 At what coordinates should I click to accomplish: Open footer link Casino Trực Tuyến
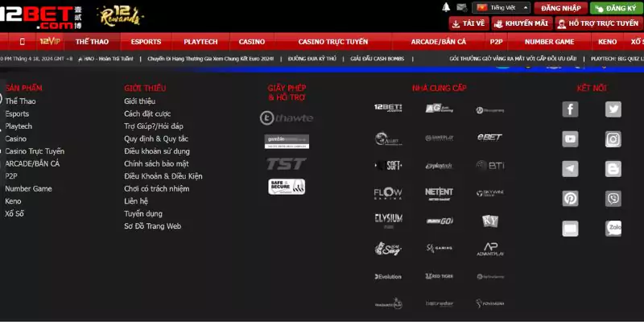click(35, 151)
